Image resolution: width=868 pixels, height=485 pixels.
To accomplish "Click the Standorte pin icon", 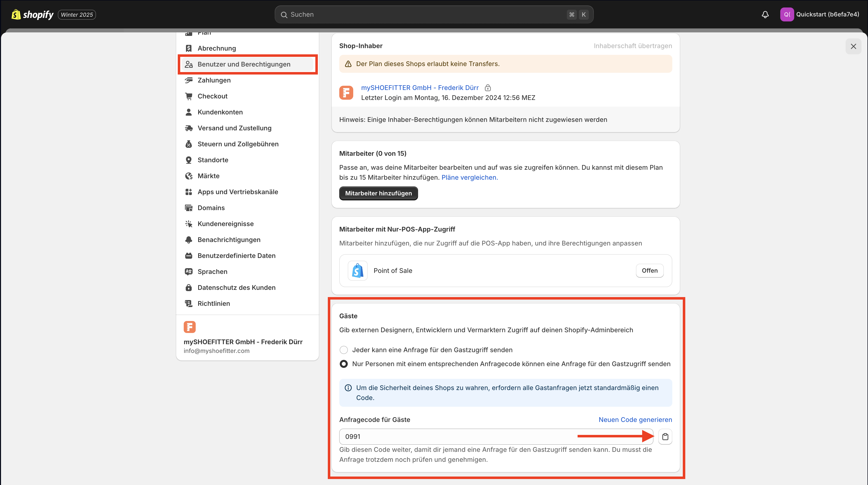I will (189, 160).
